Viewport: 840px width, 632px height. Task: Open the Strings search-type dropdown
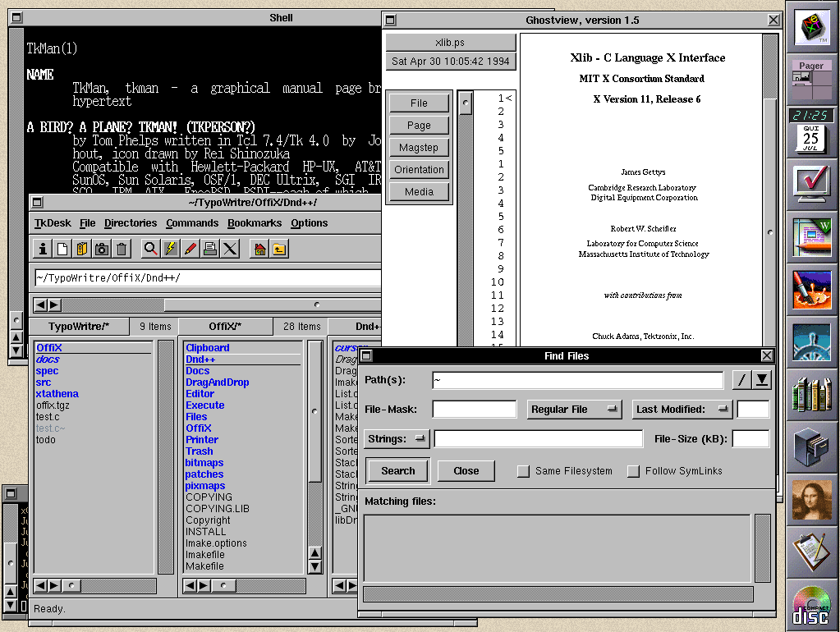(397, 438)
